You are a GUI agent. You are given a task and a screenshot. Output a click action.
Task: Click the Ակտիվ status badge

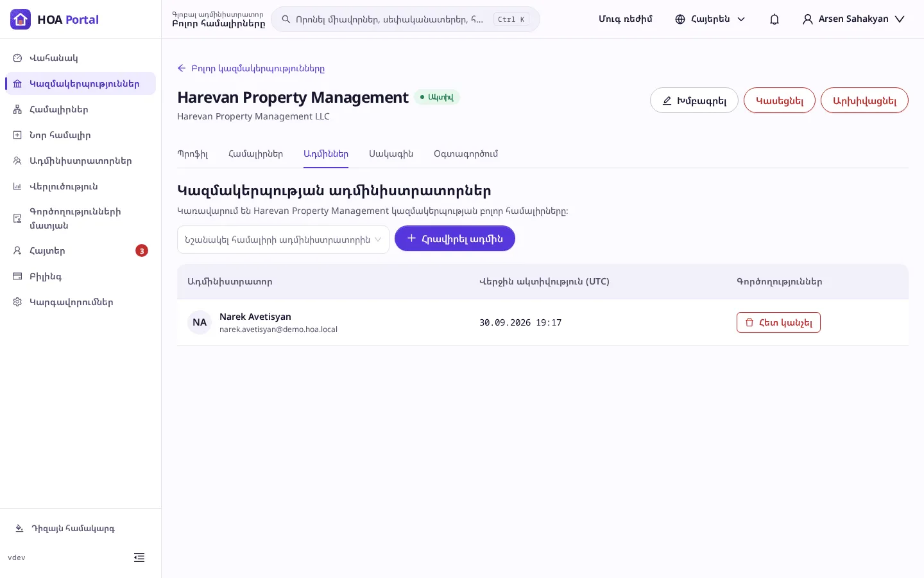tap(437, 97)
